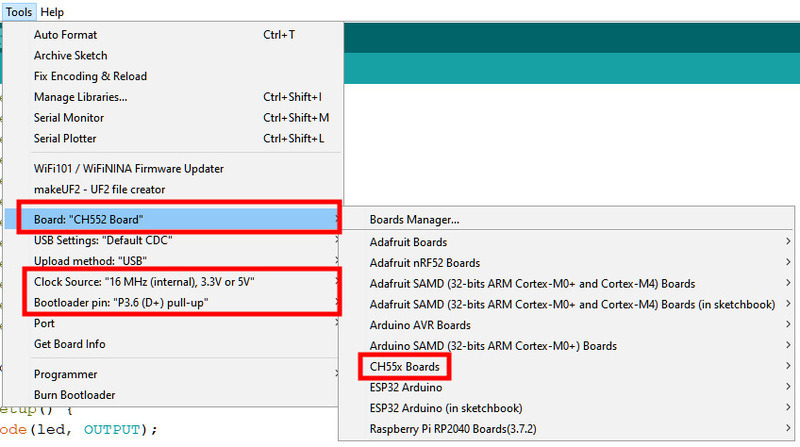
Task: Expand Arduino SAMD Cortex-M0+ Boards group
Action: pos(566,346)
